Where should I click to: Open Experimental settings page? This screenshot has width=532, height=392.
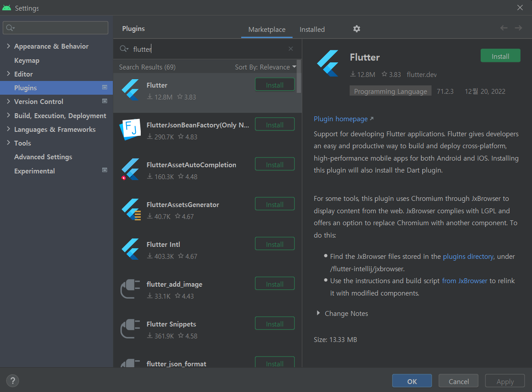(x=35, y=171)
